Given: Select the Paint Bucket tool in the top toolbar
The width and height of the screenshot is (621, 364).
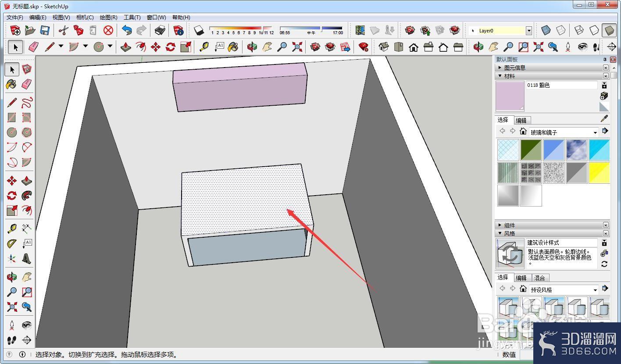Looking at the screenshot, I should pos(233,47).
